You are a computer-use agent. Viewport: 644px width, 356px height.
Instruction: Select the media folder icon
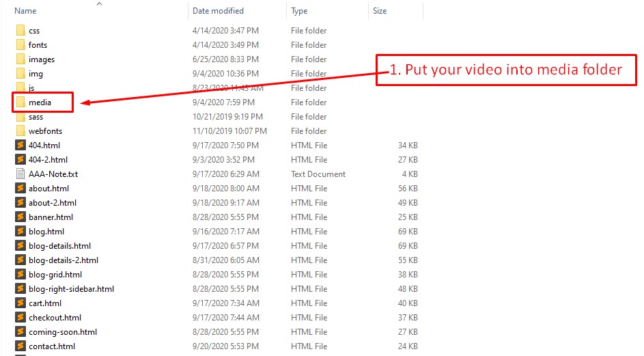[x=20, y=102]
